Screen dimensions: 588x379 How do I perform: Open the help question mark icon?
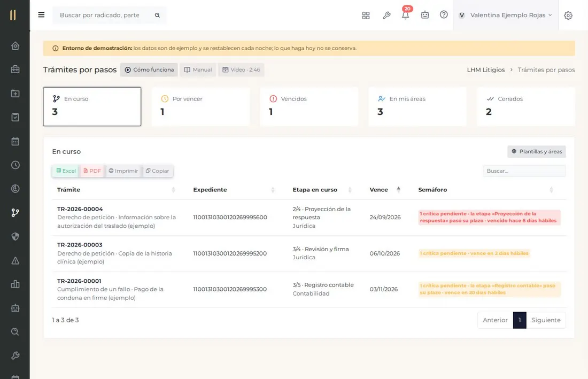pos(444,14)
